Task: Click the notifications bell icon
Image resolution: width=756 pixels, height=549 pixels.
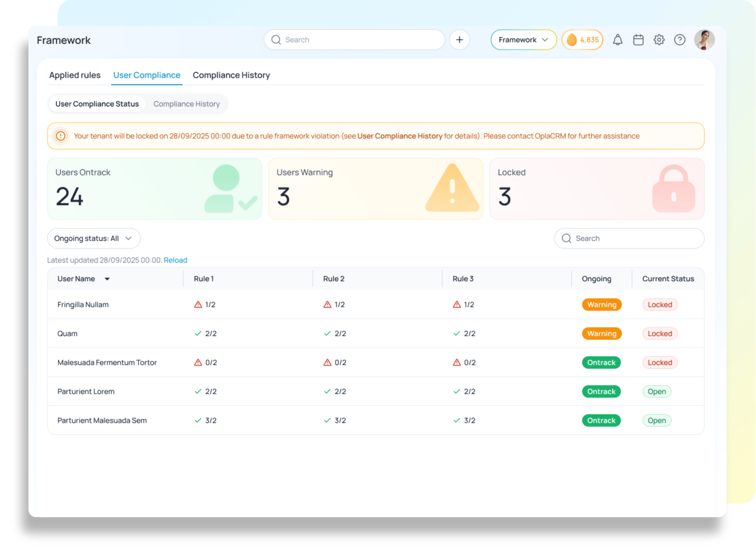Action: coord(617,40)
